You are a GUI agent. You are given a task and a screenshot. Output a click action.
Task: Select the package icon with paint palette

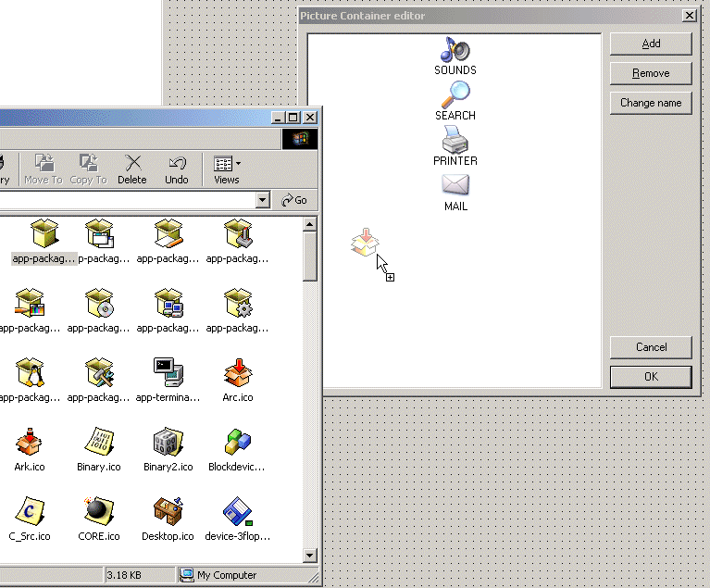(30, 303)
